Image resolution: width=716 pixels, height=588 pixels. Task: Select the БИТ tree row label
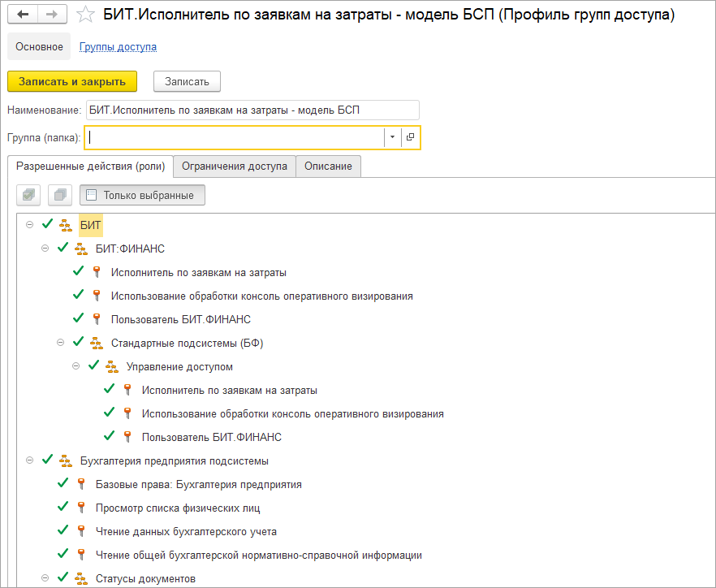[x=90, y=225]
